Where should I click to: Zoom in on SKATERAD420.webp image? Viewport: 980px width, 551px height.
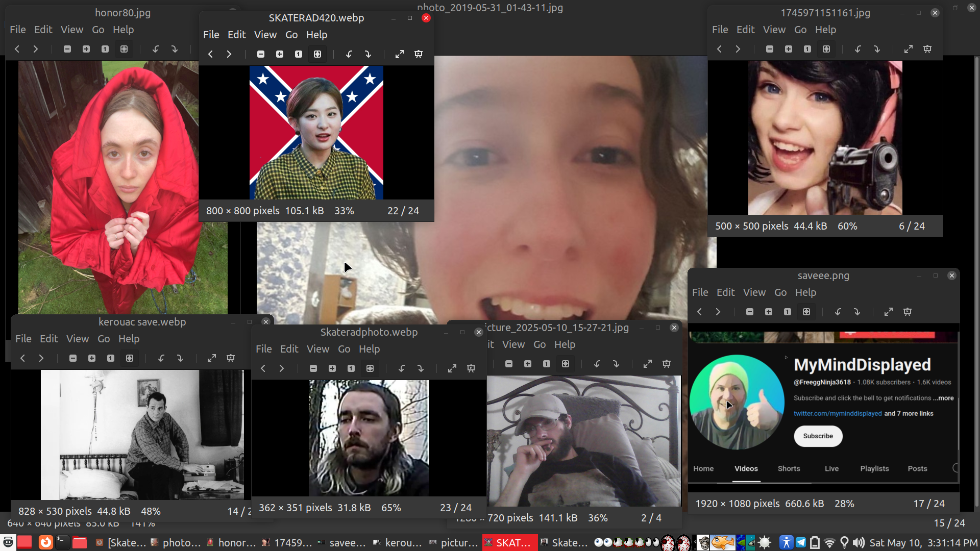(280, 54)
